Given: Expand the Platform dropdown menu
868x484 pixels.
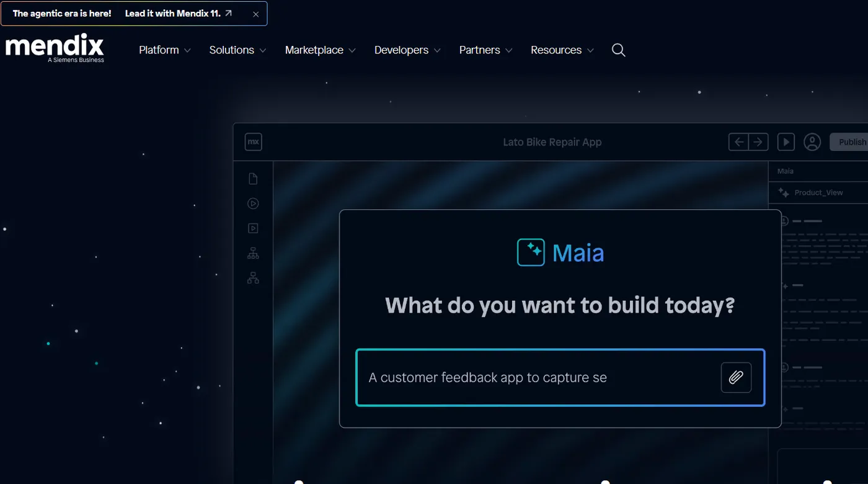Looking at the screenshot, I should pyautogui.click(x=164, y=50).
